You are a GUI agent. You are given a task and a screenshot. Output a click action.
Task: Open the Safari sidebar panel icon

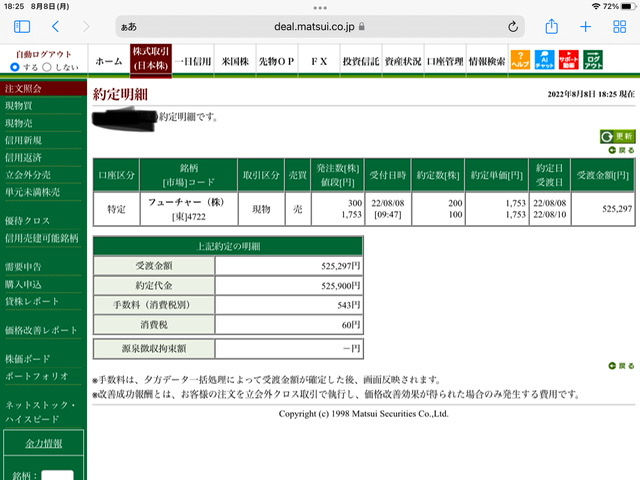tap(22, 27)
